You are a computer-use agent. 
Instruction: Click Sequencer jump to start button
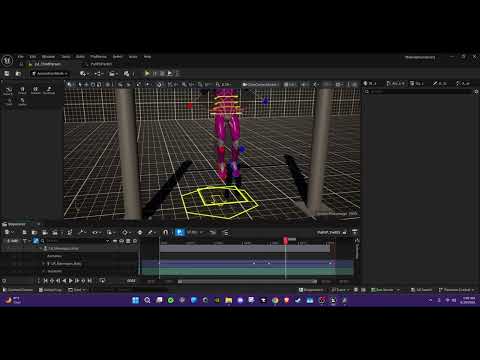pos(46,281)
